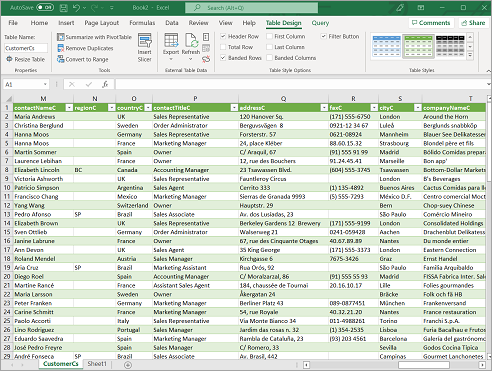Edit the Table Name field

tap(26, 48)
